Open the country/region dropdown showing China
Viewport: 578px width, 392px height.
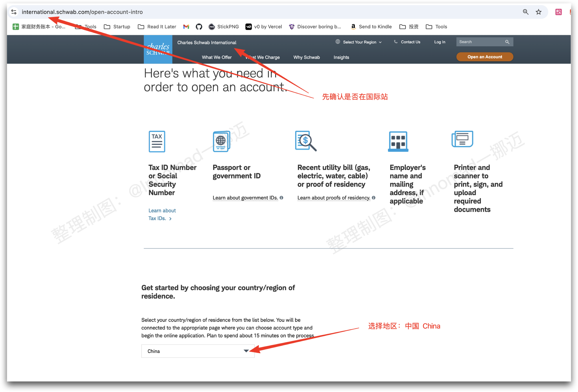coord(198,351)
